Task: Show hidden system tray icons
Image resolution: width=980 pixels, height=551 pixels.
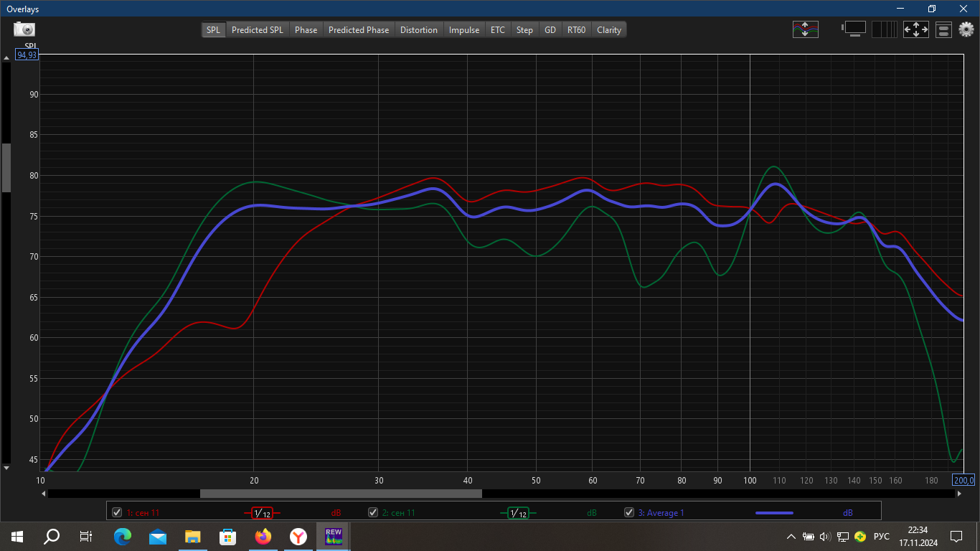Action: 791,536
